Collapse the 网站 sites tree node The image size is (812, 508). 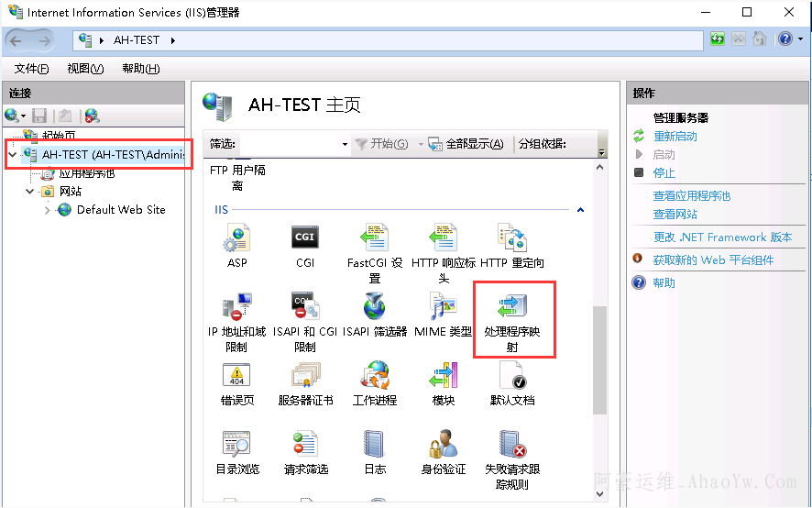[30, 192]
